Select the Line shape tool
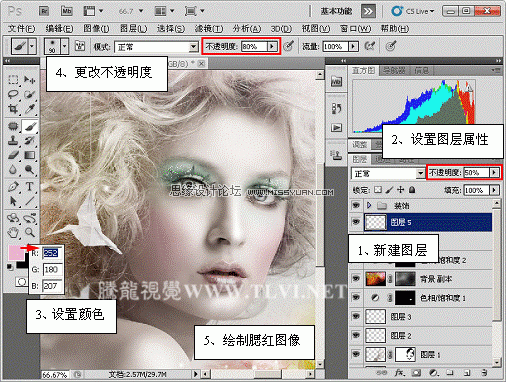Viewport: 506px width, 382px height. pyautogui.click(x=30, y=201)
